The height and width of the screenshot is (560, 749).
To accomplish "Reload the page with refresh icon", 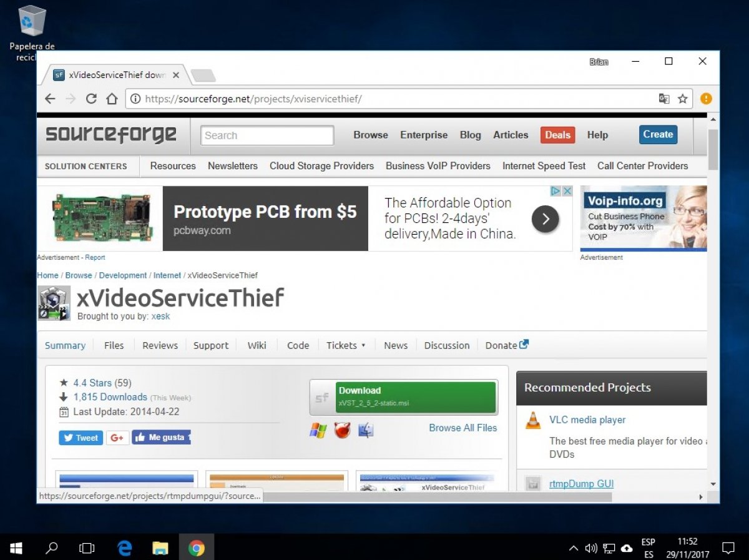I will [91, 99].
